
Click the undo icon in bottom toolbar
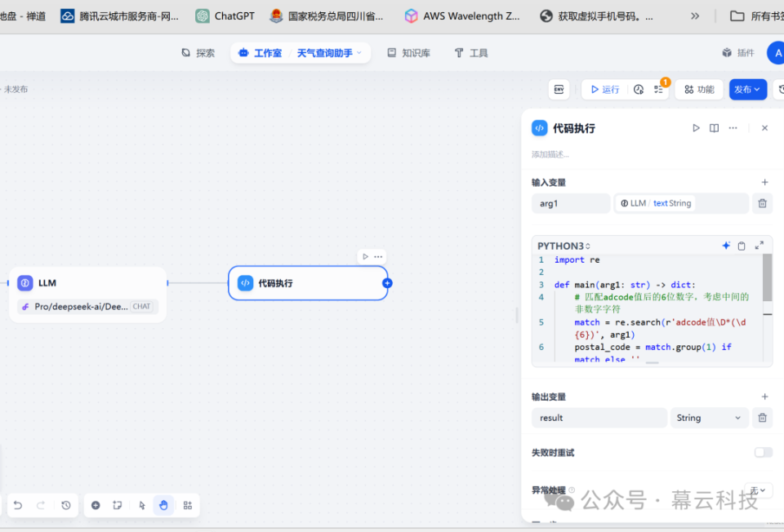(x=17, y=505)
